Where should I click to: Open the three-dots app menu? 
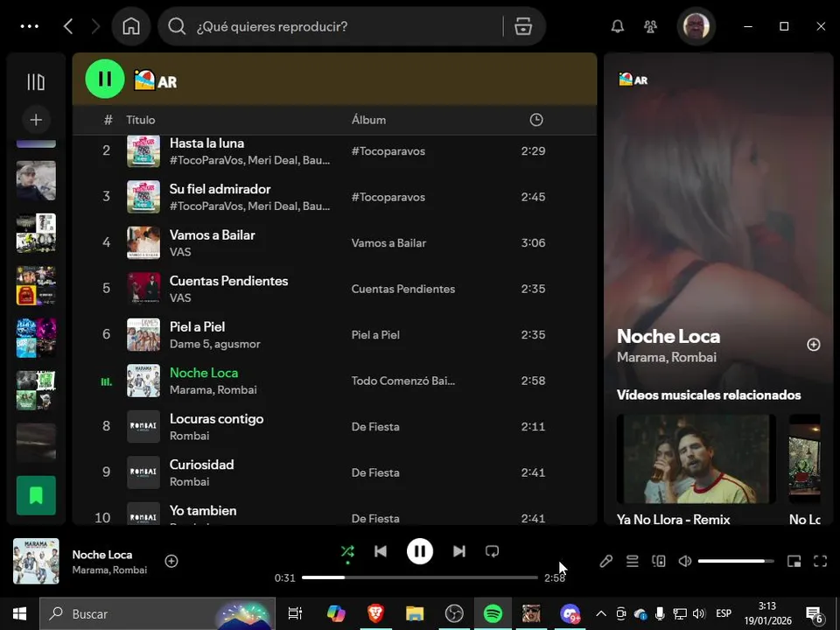click(x=30, y=26)
